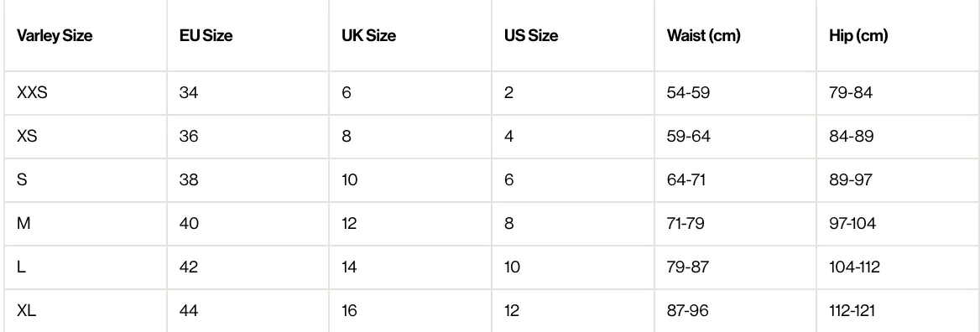Select the Hip (cm) column header
Image resolution: width=980 pixels, height=332 pixels.
(858, 35)
